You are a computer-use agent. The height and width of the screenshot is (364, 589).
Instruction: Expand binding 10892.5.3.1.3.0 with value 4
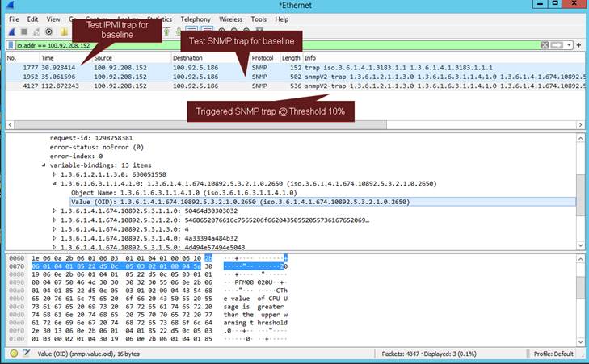54,229
